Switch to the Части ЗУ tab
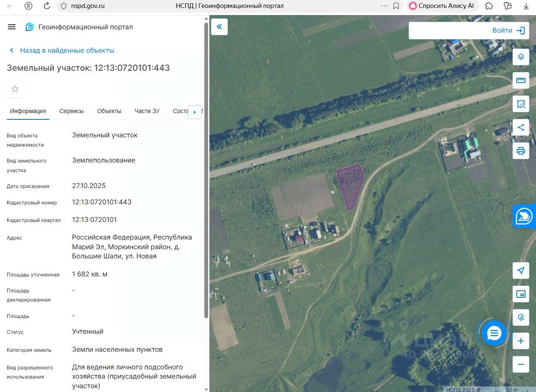536x392 pixels. (x=147, y=111)
